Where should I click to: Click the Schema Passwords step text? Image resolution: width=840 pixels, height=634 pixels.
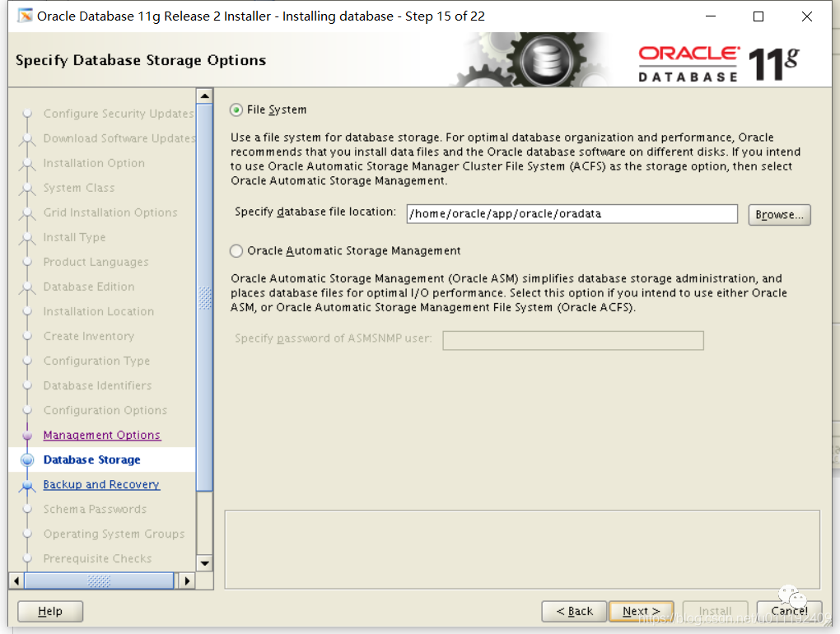click(x=95, y=509)
